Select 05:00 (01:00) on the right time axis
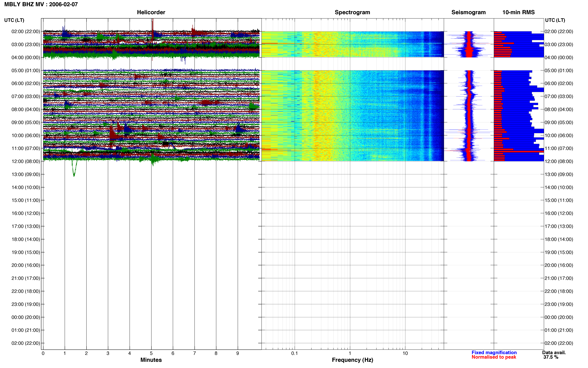 click(559, 71)
